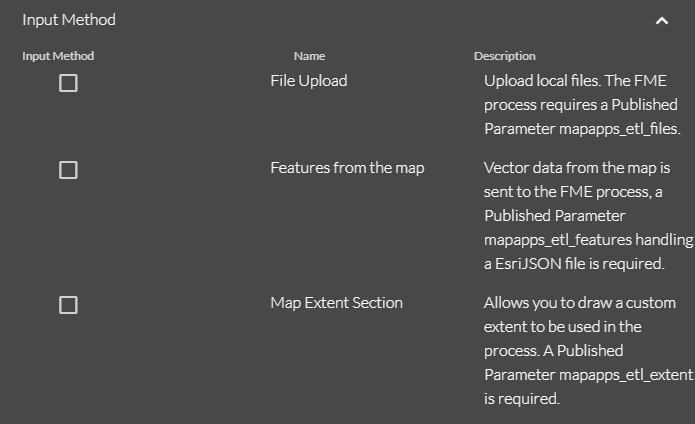Image resolution: width=695 pixels, height=424 pixels.
Task: Click the Input Method column header
Action: coord(58,56)
